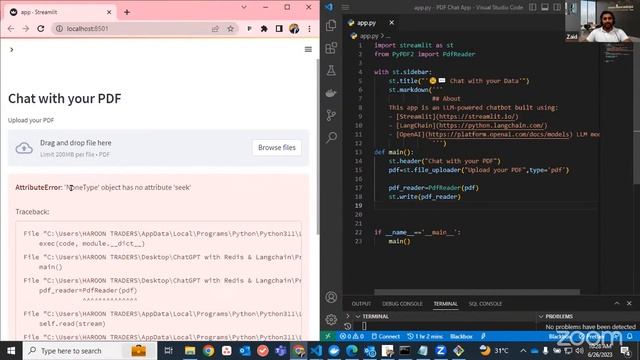Viewport: 640px width, 360px height.
Task: Go forward in Chrome
Action: (x=26, y=29)
